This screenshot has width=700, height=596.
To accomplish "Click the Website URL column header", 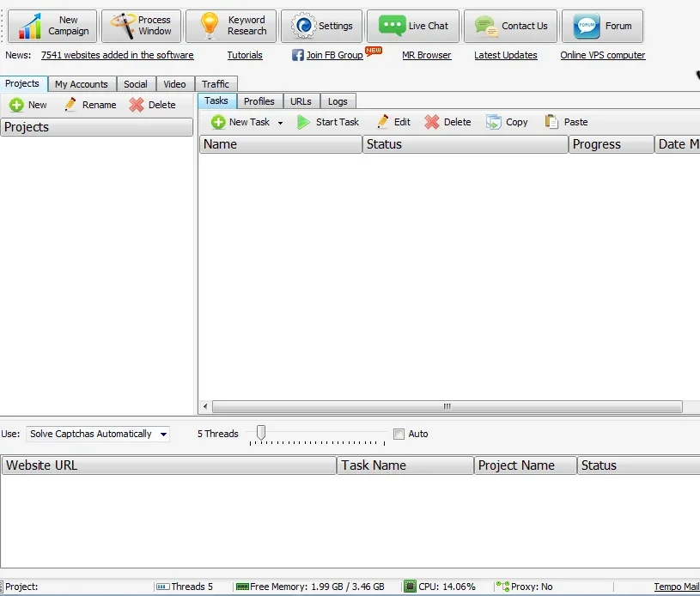I will tap(168, 465).
